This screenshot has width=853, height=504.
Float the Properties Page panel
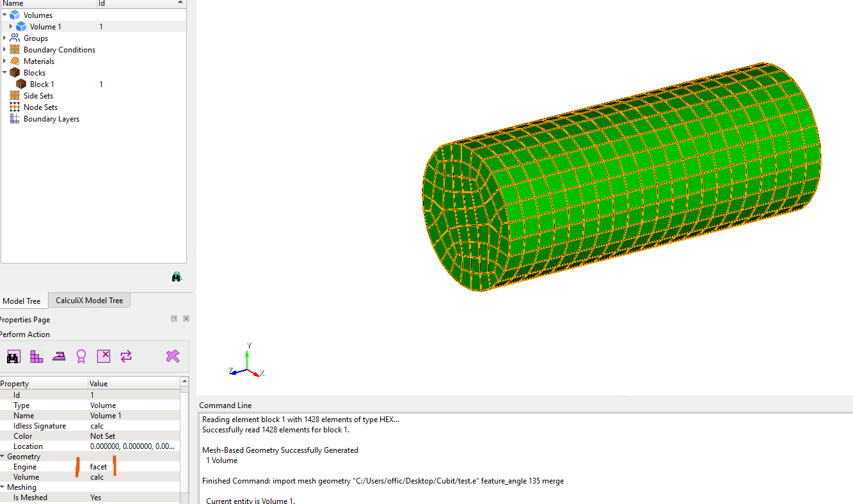174,319
